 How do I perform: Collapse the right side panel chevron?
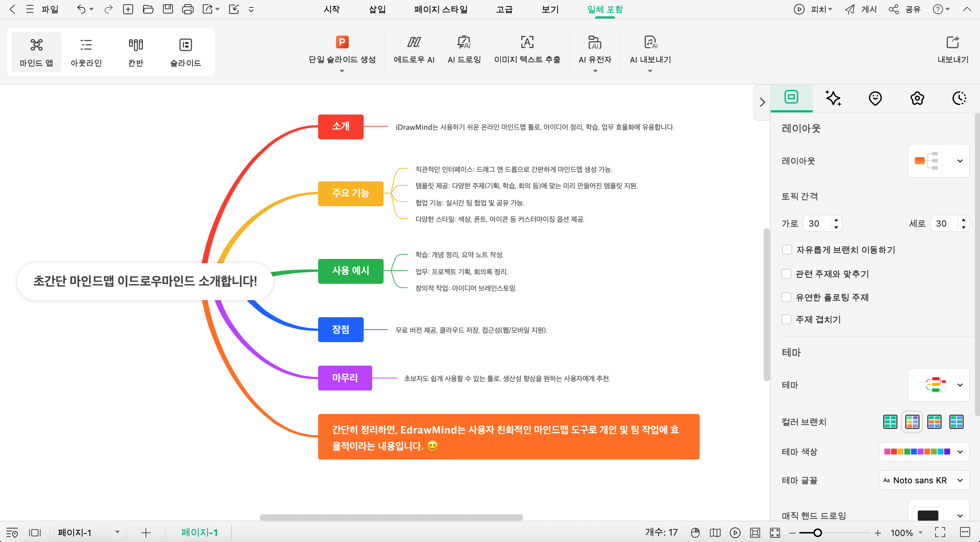tap(762, 102)
